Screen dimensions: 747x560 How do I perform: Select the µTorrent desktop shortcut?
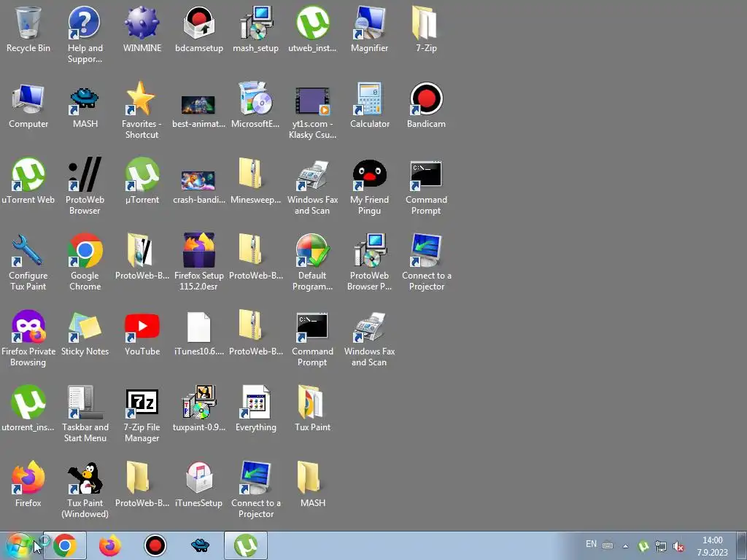click(x=142, y=181)
